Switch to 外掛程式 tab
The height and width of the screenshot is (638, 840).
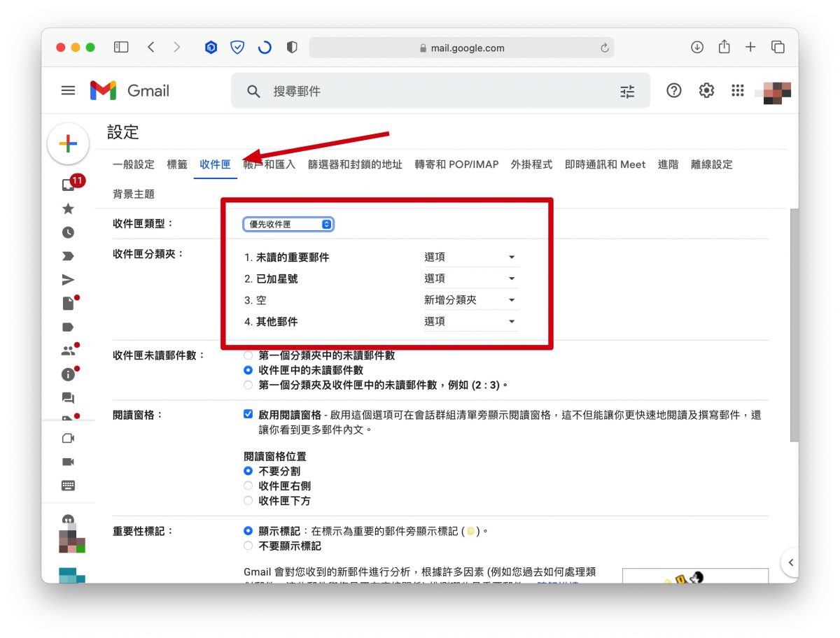[531, 164]
